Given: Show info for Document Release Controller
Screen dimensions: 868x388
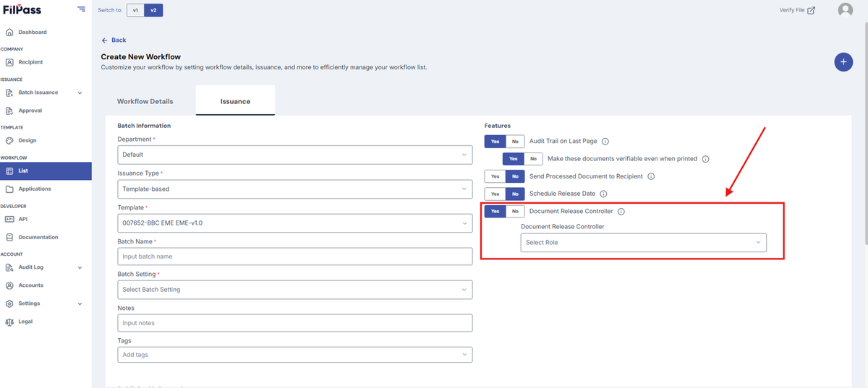Looking at the screenshot, I should pos(621,212).
